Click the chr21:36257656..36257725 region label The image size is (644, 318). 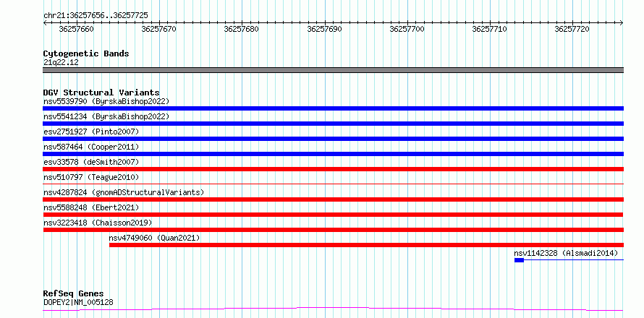pos(96,16)
